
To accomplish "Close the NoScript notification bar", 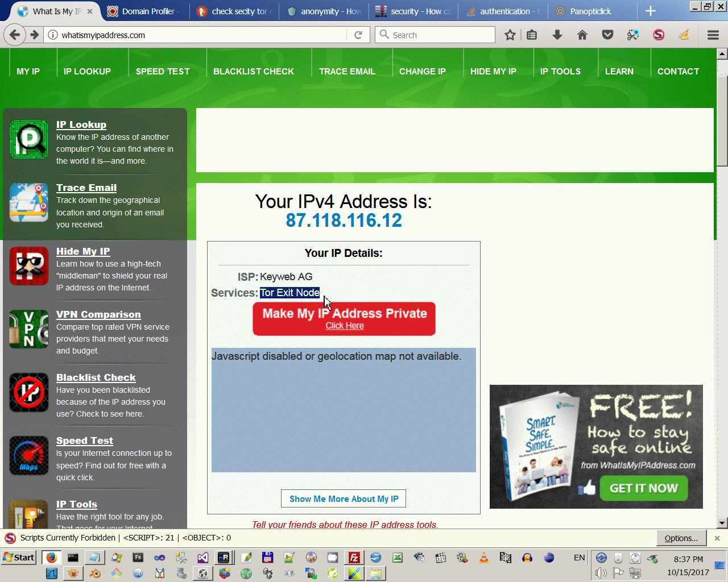I will tap(717, 538).
